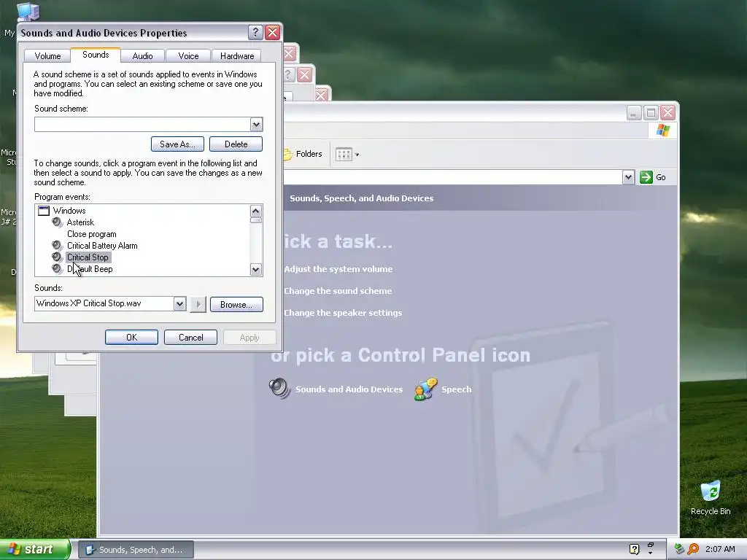The width and height of the screenshot is (747, 560).
Task: Open the Audio tab
Action: (142, 56)
